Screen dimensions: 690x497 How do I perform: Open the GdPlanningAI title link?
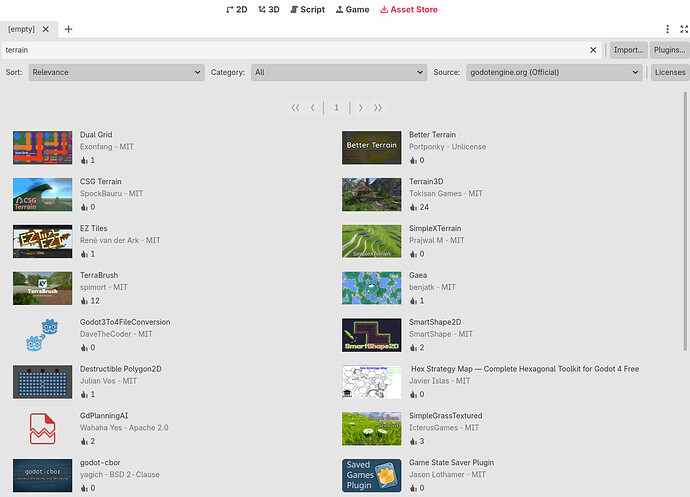click(x=104, y=416)
